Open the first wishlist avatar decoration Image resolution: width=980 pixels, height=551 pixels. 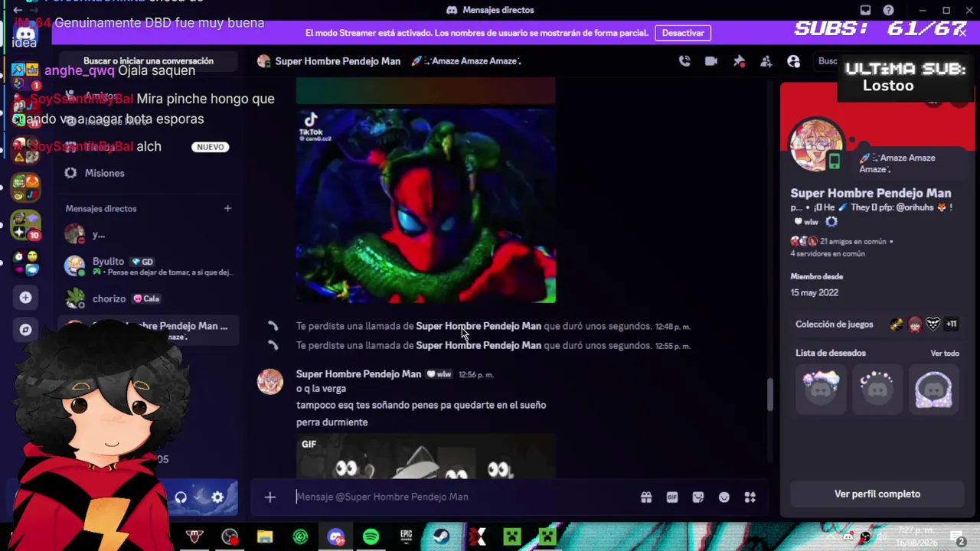point(822,389)
